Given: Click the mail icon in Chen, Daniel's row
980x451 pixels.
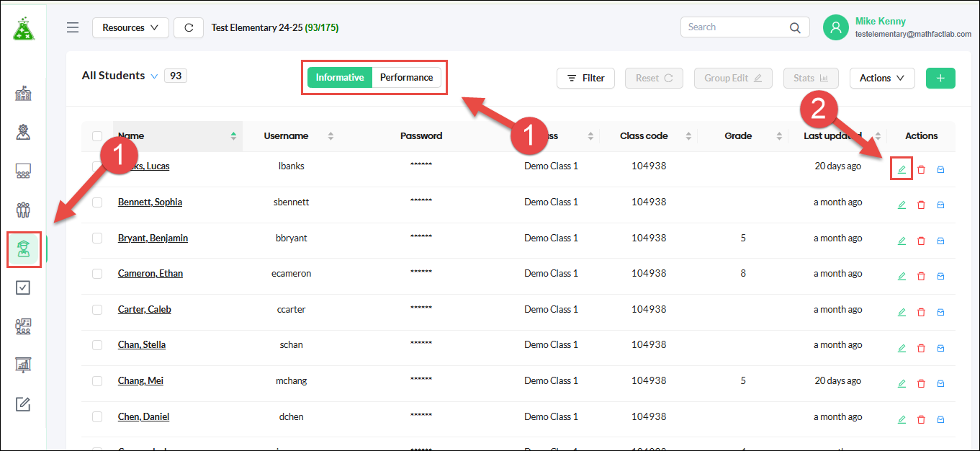Looking at the screenshot, I should click(940, 419).
